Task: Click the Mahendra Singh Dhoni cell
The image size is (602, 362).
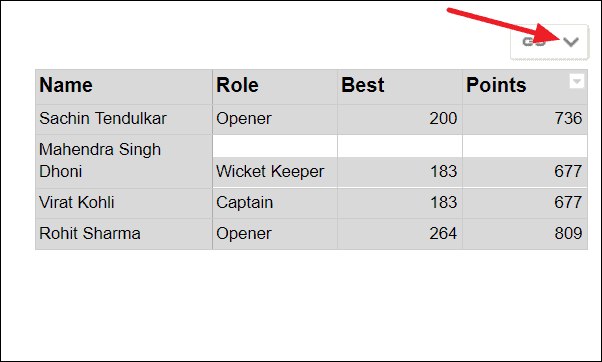Action: pos(124,161)
